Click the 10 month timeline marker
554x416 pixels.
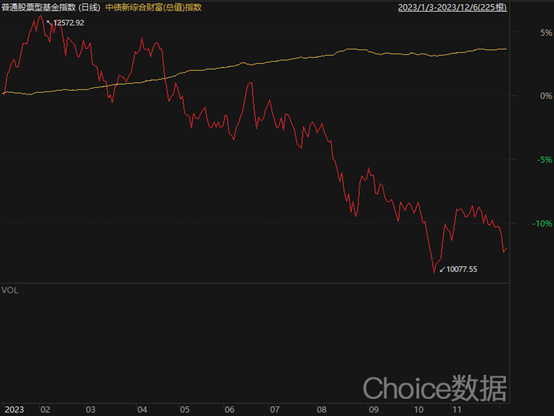pyautogui.click(x=418, y=410)
